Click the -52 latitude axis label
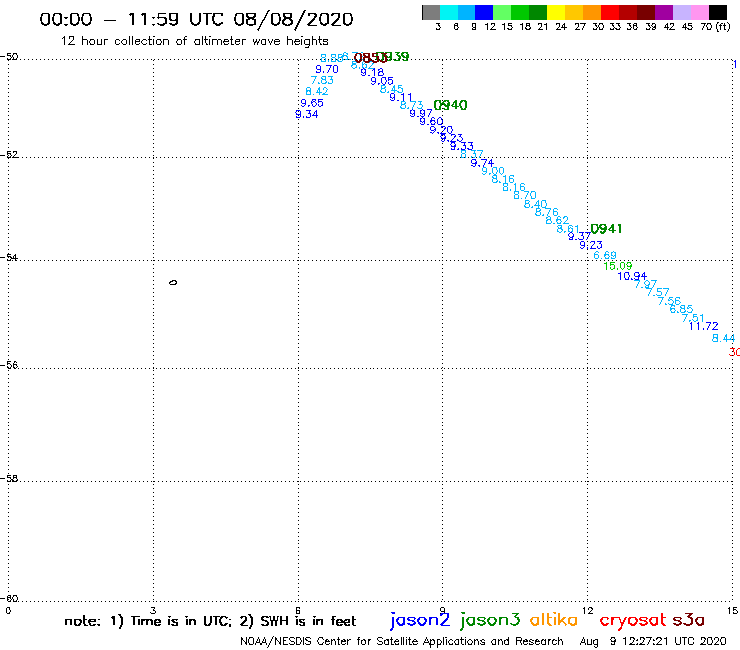This screenshot has width=740, height=650. click(9, 155)
